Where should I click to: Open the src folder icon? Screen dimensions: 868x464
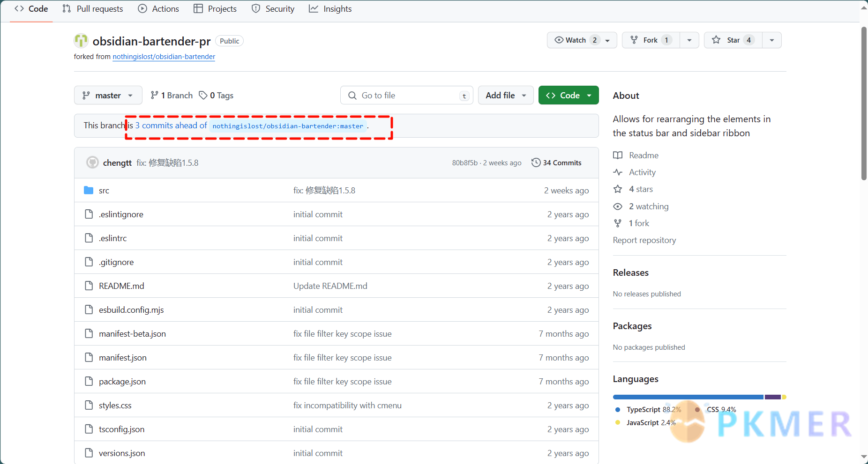[x=89, y=190]
